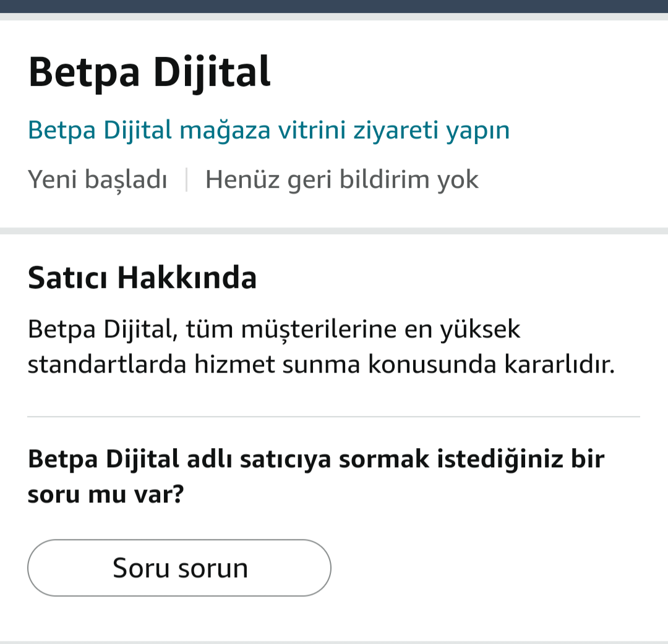Click the Henüz geri bildirim yok text

pos(342,179)
